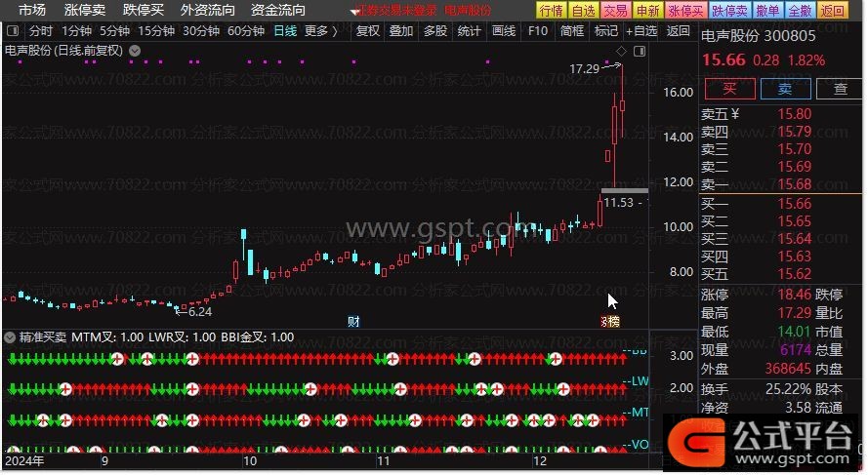Expand the 更多 timeframe options
This screenshot has width=868, height=475.
click(x=320, y=31)
